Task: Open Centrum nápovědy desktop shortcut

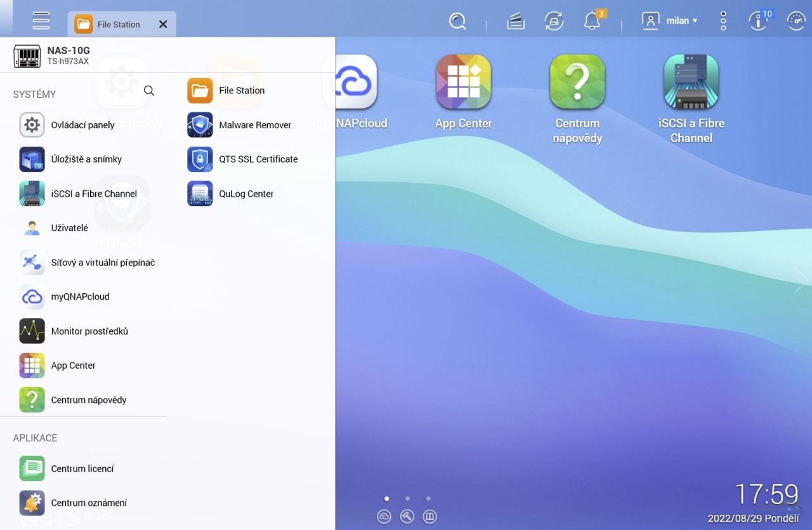Action: (577, 82)
